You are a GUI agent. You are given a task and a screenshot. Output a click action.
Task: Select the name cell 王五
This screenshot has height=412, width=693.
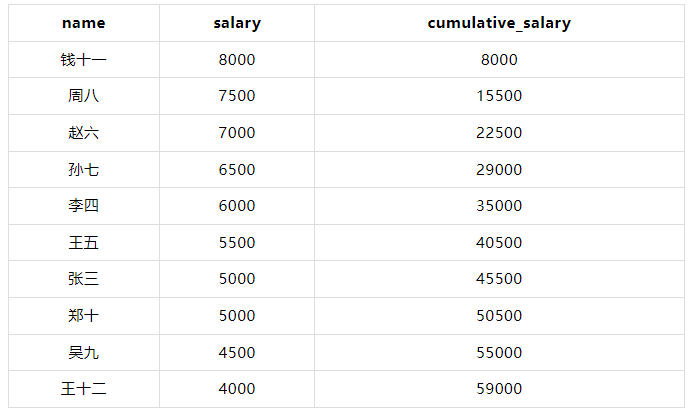[83, 243]
